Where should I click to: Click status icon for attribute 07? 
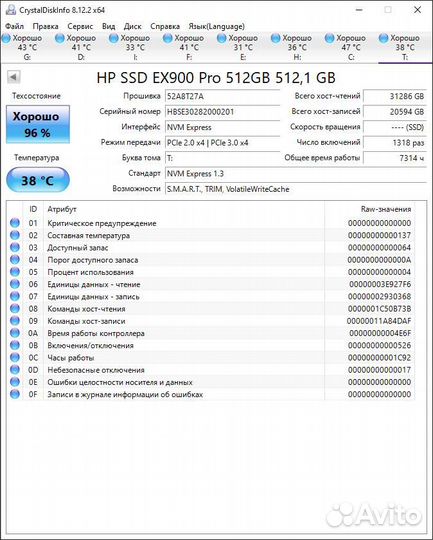[x=15, y=297]
